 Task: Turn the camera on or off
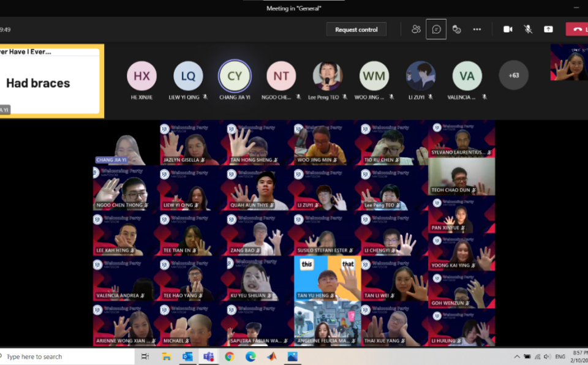click(508, 29)
